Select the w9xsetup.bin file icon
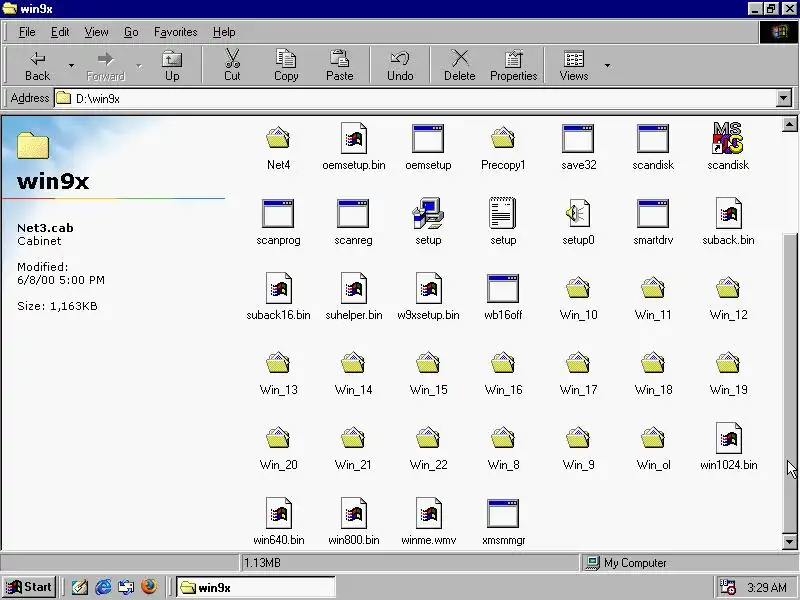 (428, 288)
